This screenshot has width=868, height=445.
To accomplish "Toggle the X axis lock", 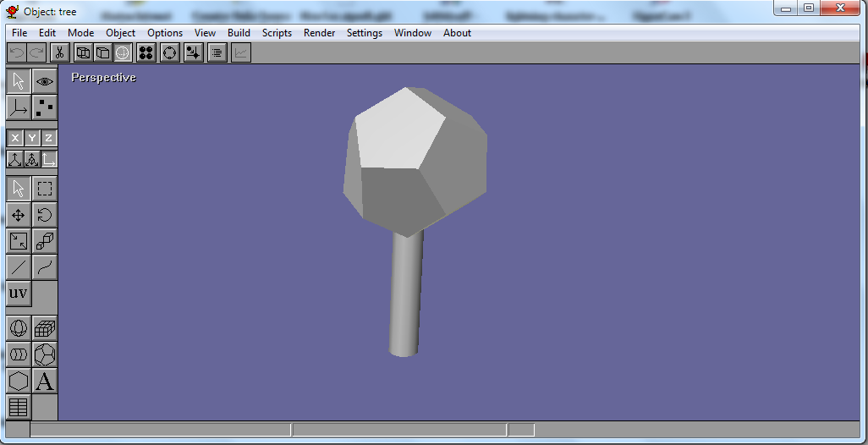I will pyautogui.click(x=14, y=138).
